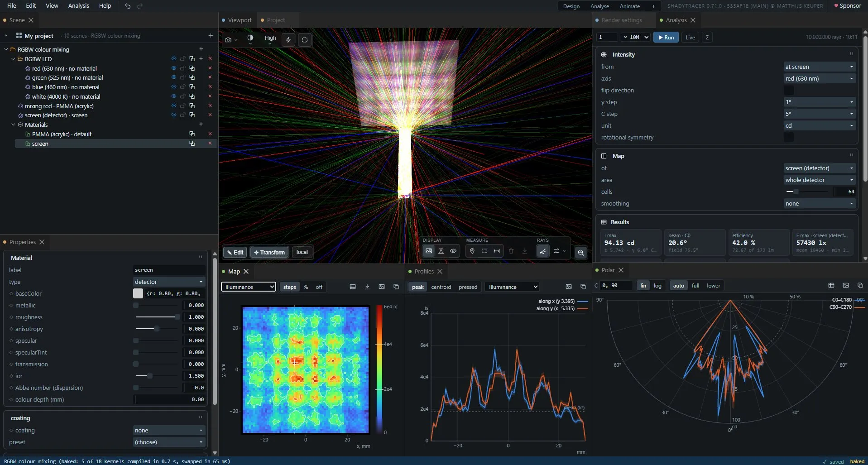Open the material type dropdown showing detector
This screenshot has height=465, width=868.
point(169,282)
